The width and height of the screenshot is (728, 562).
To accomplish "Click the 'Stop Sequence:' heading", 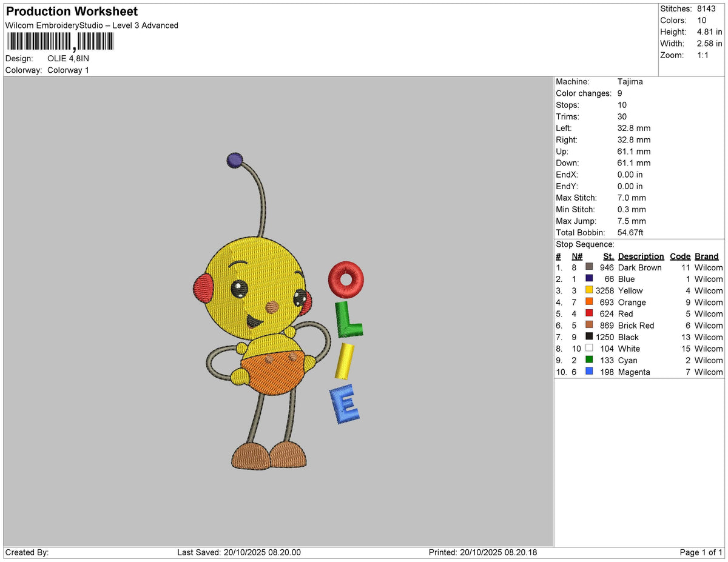I will click(x=585, y=244).
